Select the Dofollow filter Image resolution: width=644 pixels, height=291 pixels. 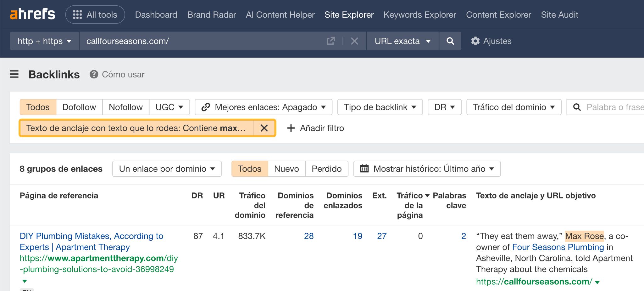coord(79,107)
